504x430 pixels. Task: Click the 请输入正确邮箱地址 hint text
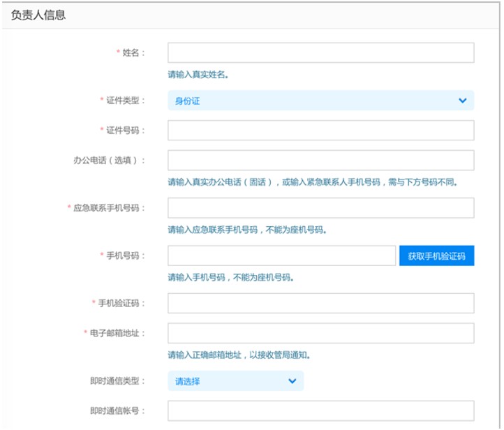pos(239,355)
